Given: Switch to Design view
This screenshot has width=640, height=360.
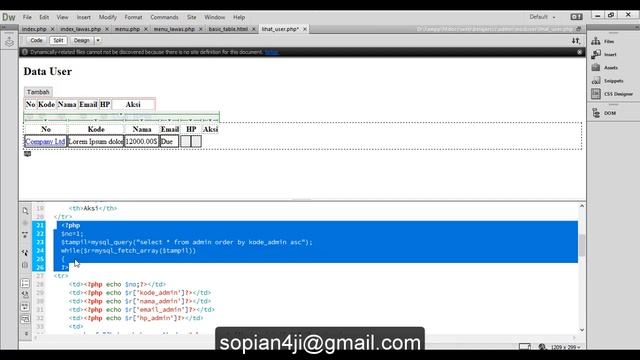Looking at the screenshot, I should (x=82, y=40).
